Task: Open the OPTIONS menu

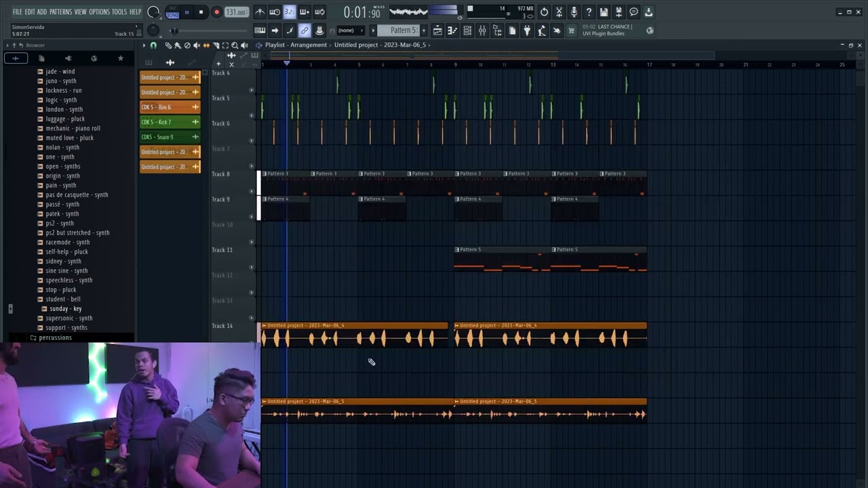Action: pyautogui.click(x=99, y=12)
